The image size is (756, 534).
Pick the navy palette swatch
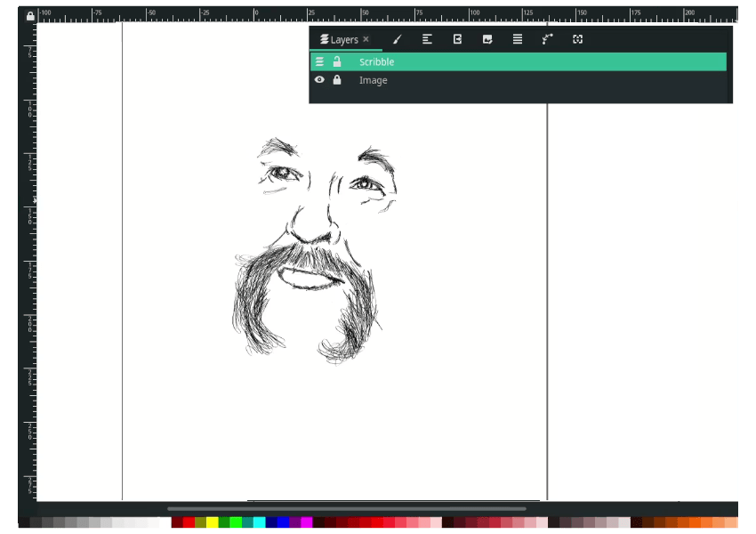coord(271,522)
